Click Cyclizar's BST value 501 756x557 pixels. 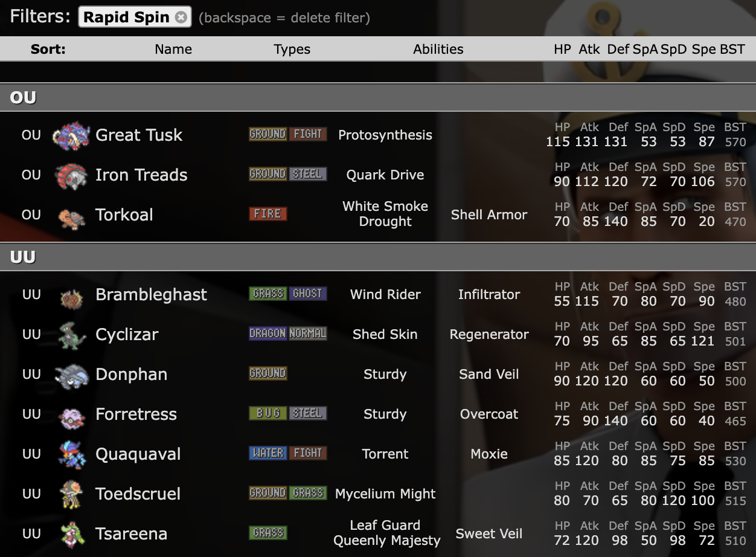click(x=735, y=342)
